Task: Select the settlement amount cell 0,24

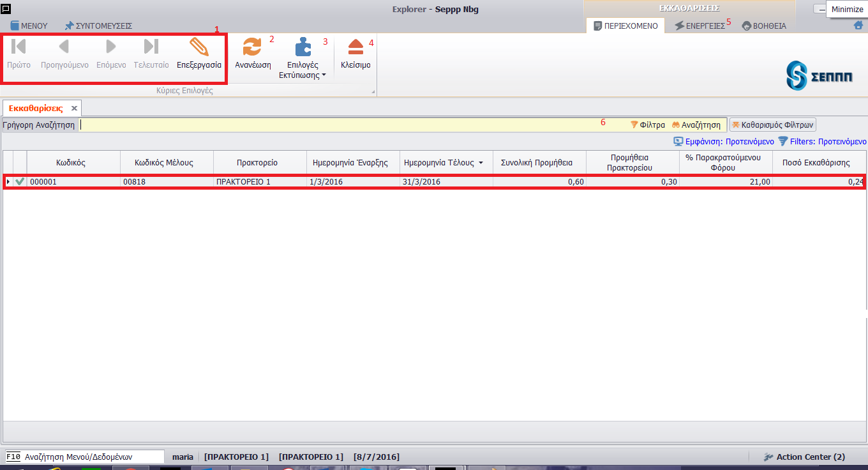Action: (819, 182)
